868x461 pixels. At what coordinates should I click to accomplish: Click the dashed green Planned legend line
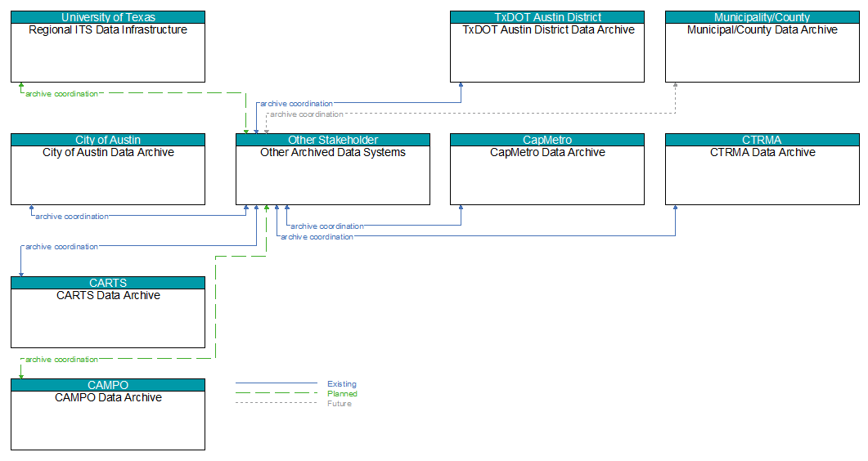(x=277, y=393)
